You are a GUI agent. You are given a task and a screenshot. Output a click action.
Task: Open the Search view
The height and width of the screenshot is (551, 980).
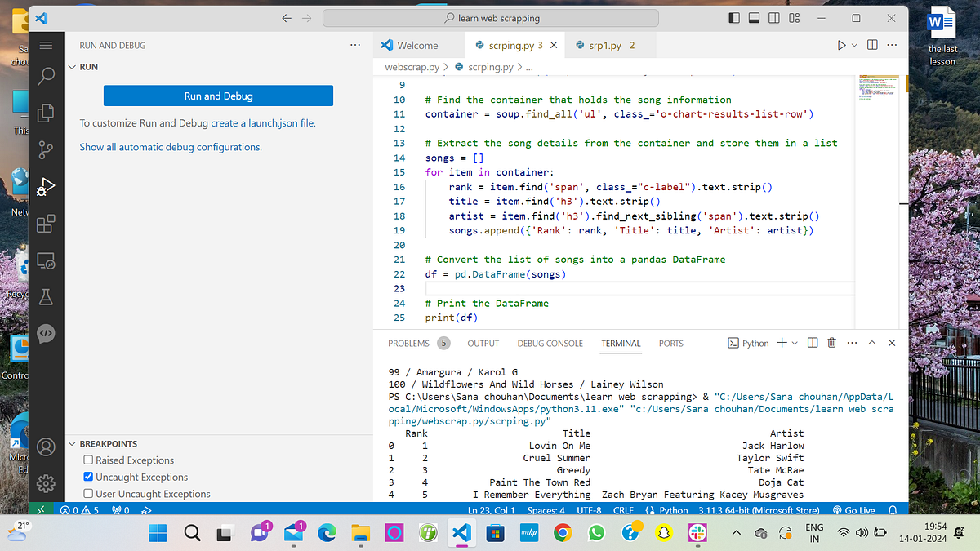46,76
